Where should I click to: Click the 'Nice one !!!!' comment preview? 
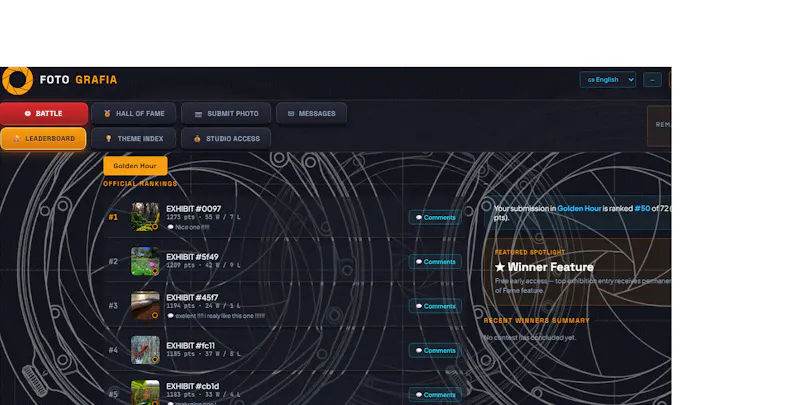pyautogui.click(x=192, y=227)
